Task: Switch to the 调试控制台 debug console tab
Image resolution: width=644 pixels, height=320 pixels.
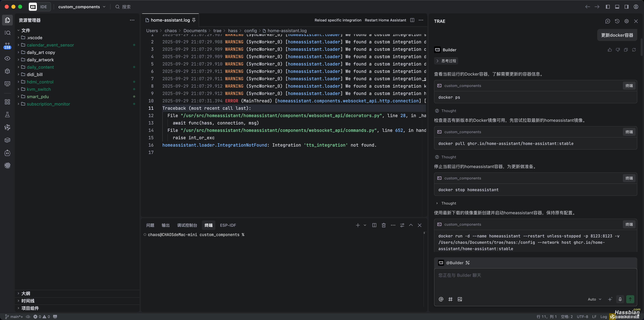Action: (187, 225)
